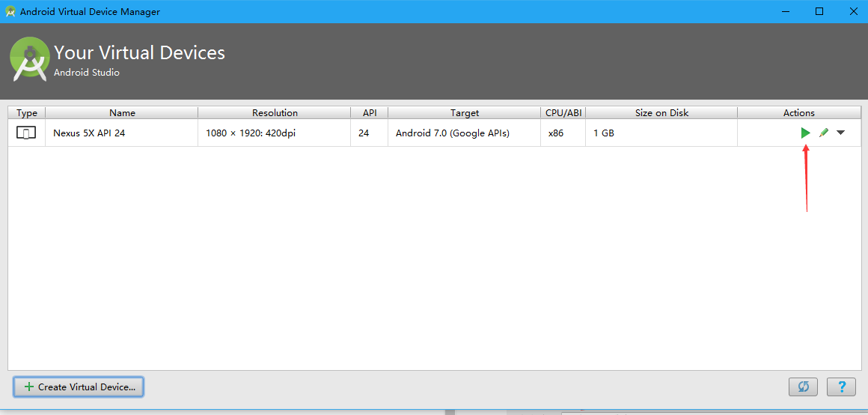Click the API value 24 cell
868x415 pixels.
[369, 133]
